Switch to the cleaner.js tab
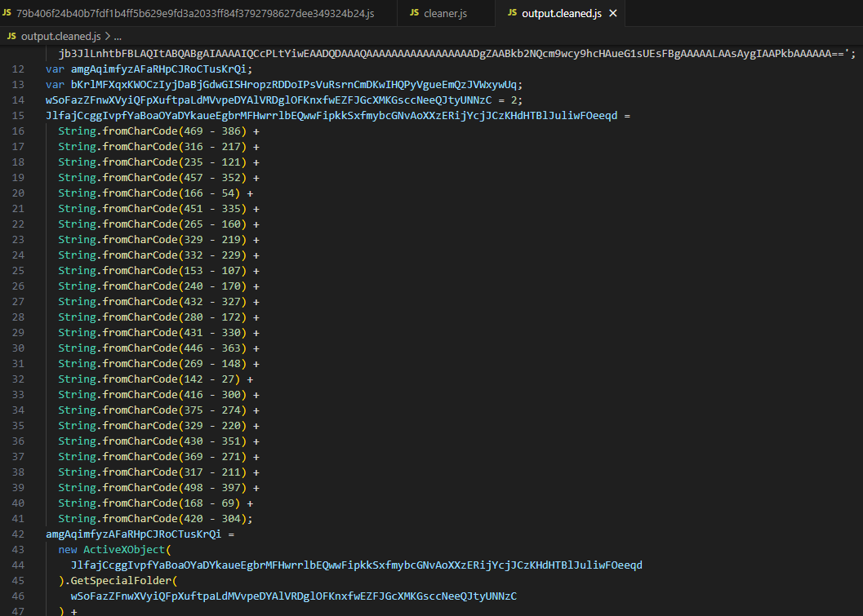This screenshot has height=616, width=863. pos(446,13)
